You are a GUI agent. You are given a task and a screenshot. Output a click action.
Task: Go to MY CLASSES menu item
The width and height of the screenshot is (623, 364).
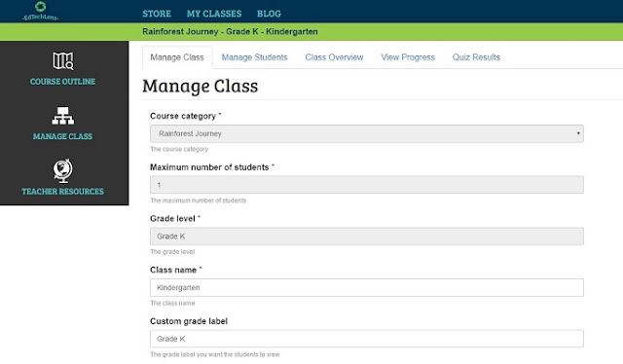214,14
